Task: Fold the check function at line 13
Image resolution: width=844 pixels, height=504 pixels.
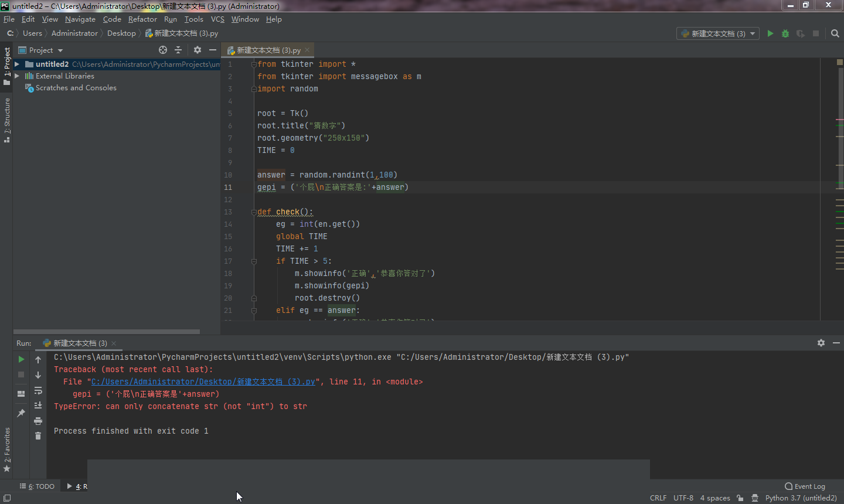Action: (254, 212)
